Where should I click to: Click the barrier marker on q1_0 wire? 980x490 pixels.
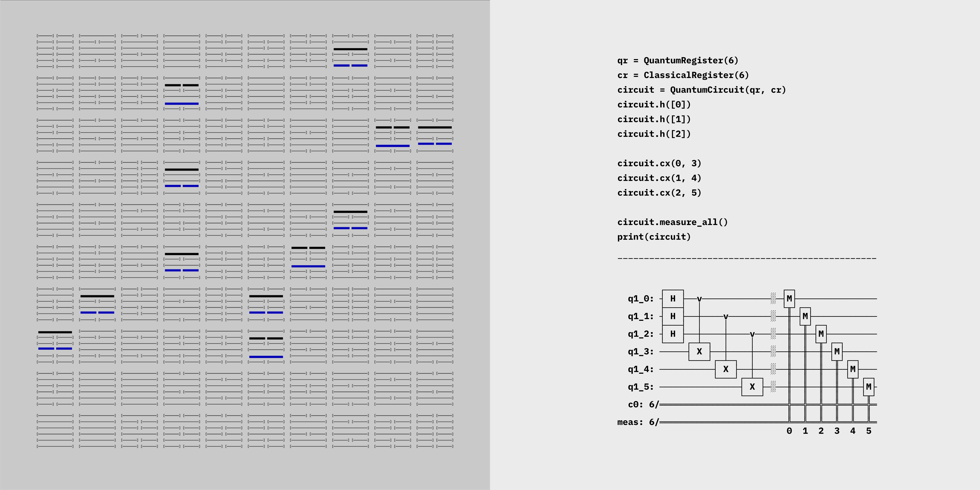pos(773,299)
